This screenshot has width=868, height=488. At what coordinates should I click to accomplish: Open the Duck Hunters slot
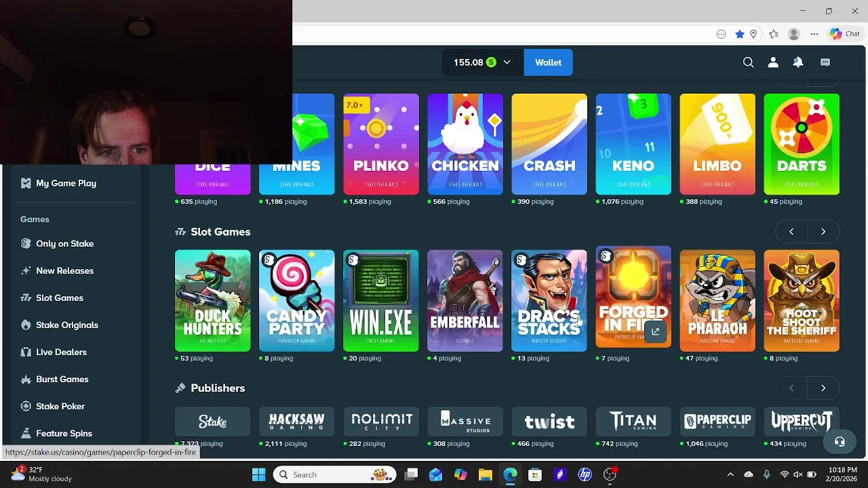[x=212, y=301]
